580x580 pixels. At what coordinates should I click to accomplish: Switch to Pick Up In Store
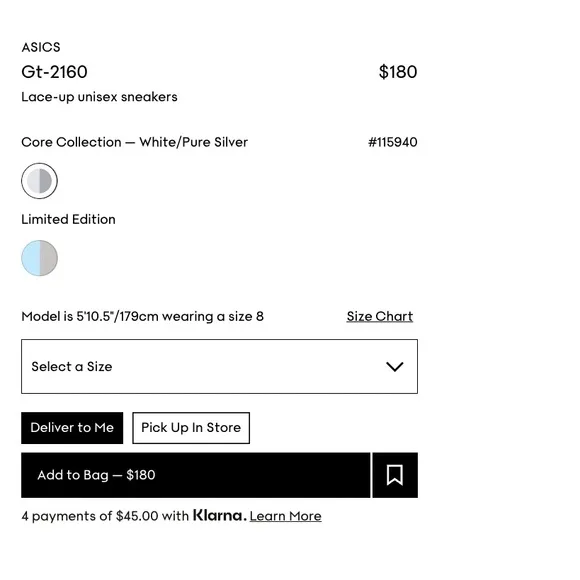191,428
